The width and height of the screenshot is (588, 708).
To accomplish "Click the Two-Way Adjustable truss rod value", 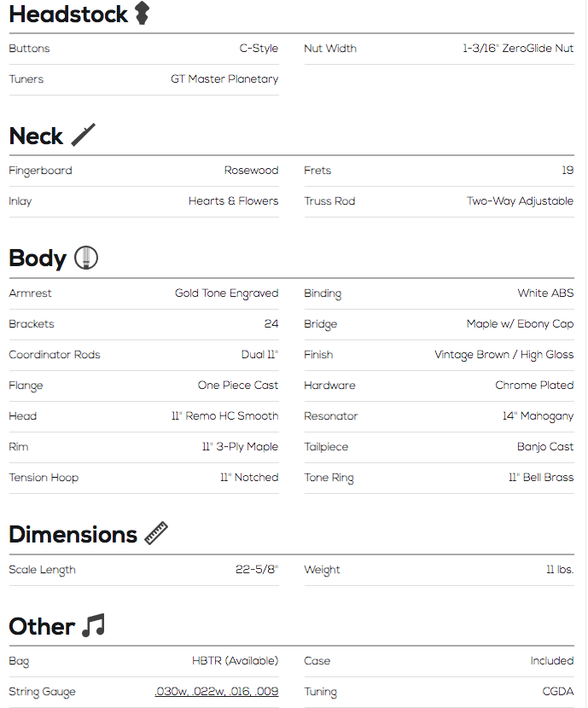I will pos(521,201).
